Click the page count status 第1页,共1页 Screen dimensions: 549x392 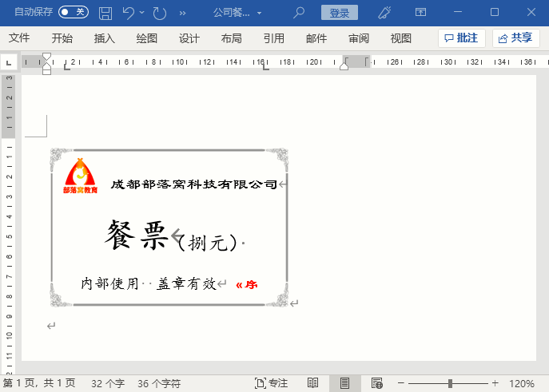coord(39,383)
